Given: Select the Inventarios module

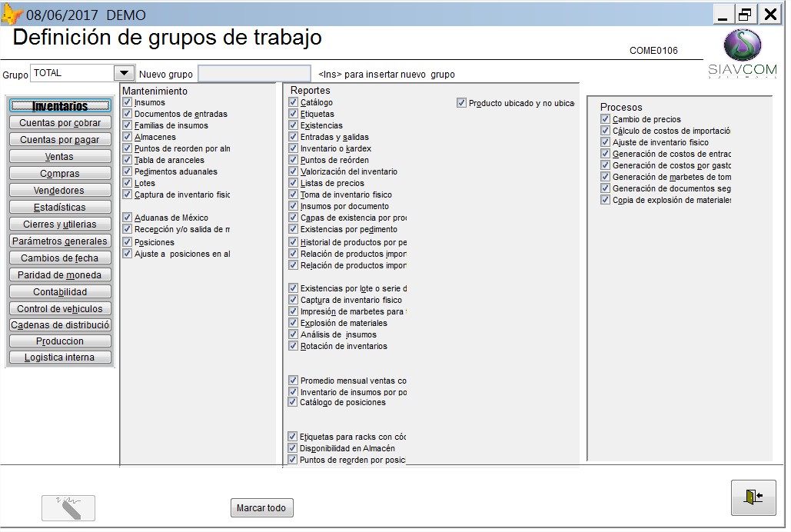Looking at the screenshot, I should pyautogui.click(x=60, y=106).
